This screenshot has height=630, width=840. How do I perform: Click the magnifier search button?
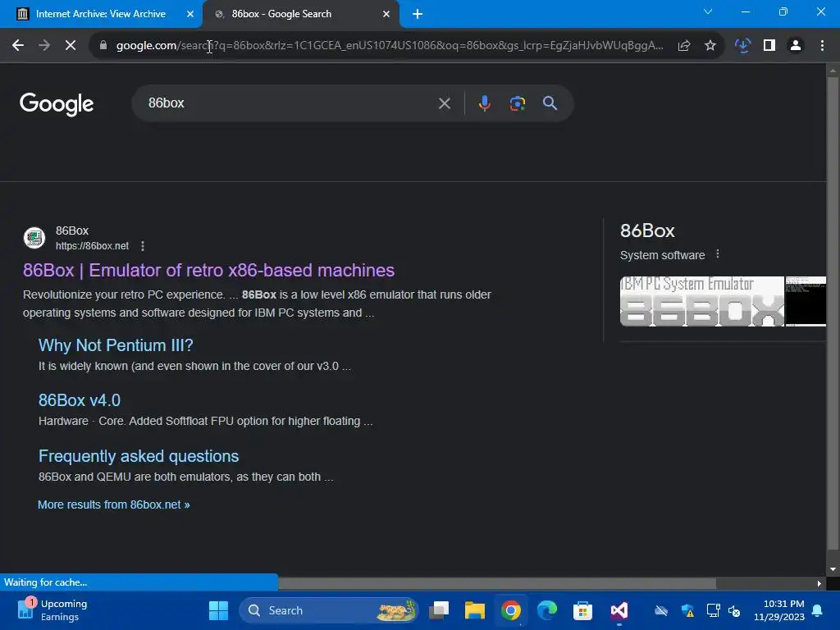(x=550, y=103)
